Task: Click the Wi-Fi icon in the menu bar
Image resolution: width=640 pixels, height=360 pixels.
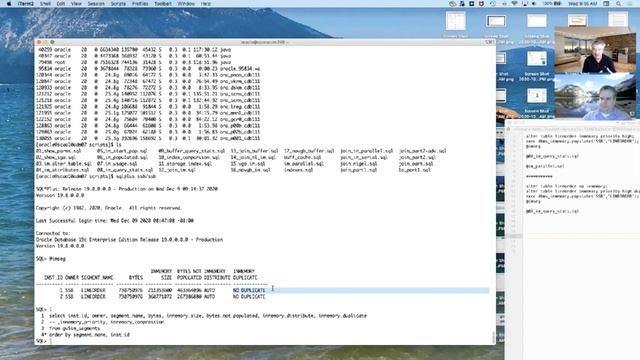Action: click(x=514, y=4)
